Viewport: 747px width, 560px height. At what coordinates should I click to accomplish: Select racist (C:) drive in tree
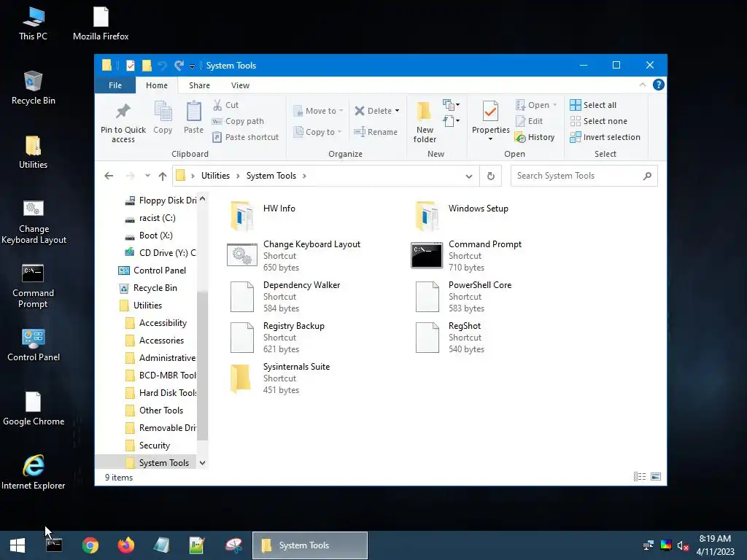tap(150, 218)
